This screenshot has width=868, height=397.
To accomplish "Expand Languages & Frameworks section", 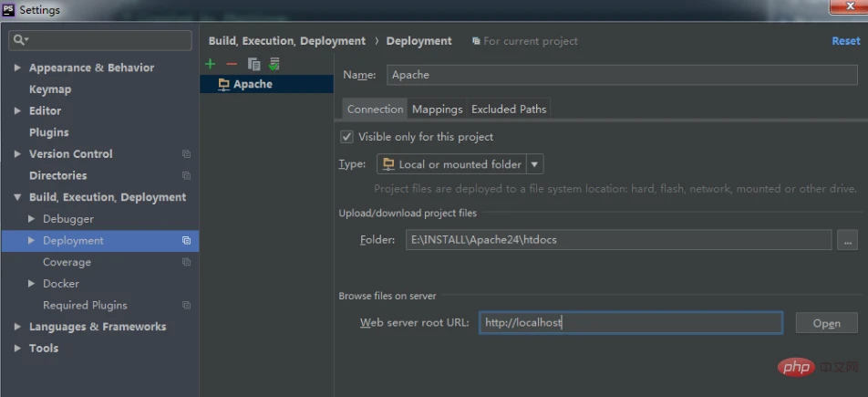I will pyautogui.click(x=17, y=327).
